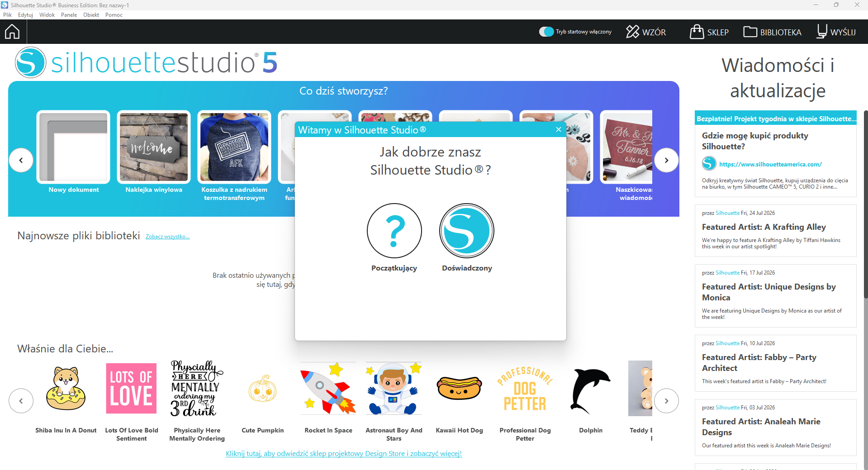Choose the Początkujący question mark icon
This screenshot has height=470, width=868.
point(394,231)
